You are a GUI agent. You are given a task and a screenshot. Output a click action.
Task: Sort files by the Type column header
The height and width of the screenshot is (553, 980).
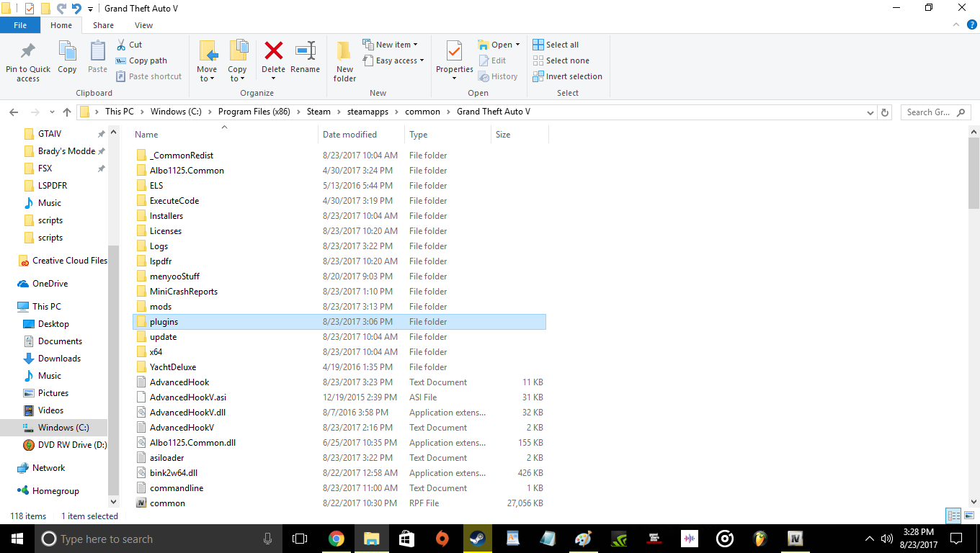[x=447, y=135]
